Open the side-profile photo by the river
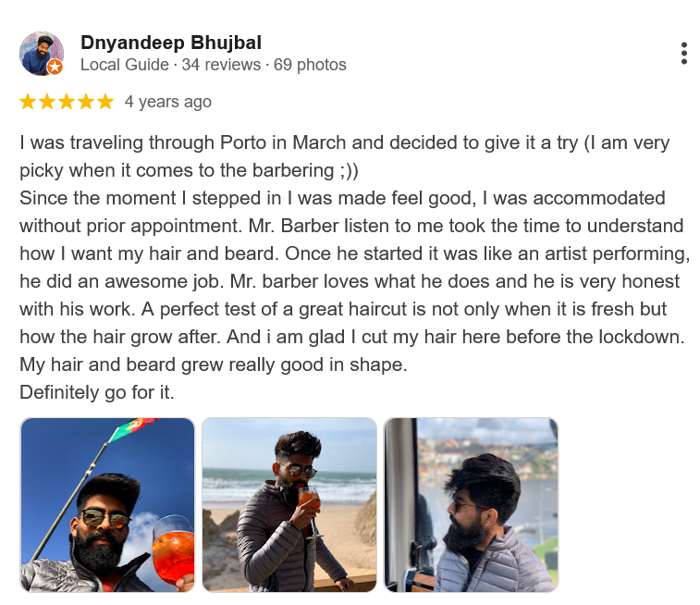The width and height of the screenshot is (700, 605). tap(471, 505)
